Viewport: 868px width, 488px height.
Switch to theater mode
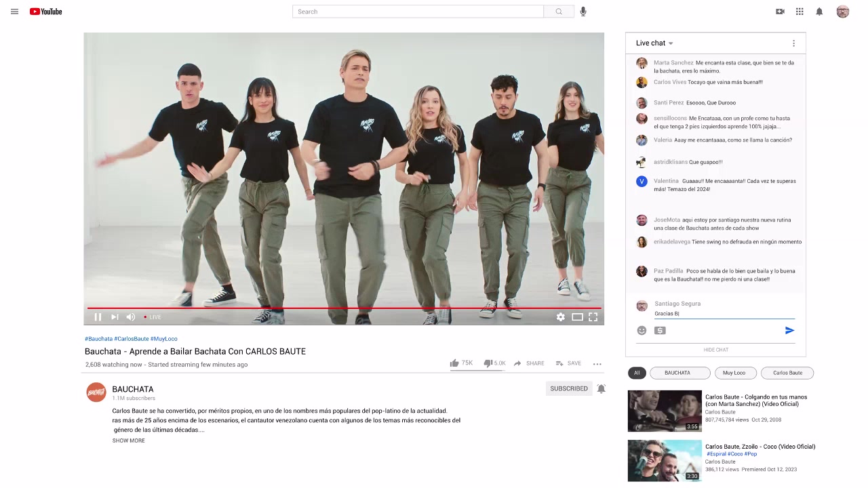(x=577, y=317)
